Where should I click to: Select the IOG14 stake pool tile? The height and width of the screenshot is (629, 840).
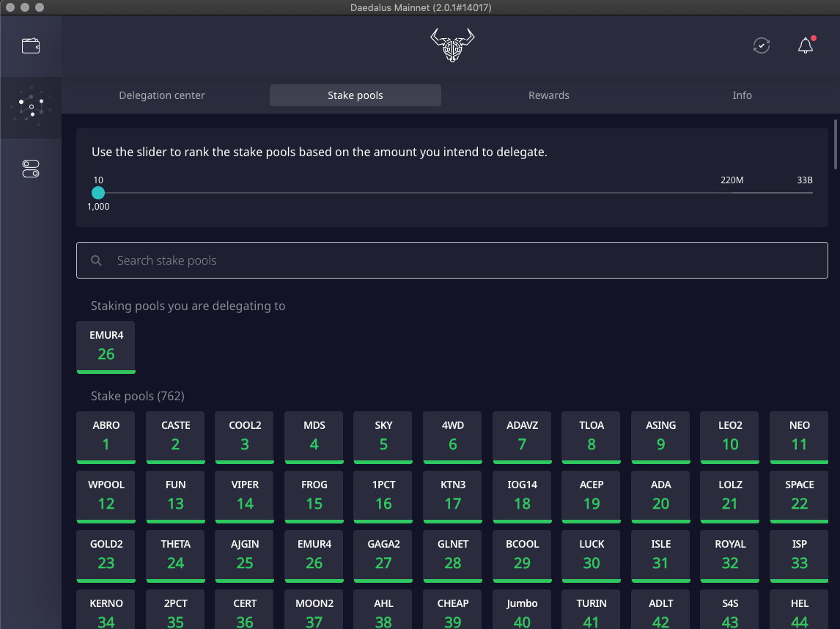[522, 496]
